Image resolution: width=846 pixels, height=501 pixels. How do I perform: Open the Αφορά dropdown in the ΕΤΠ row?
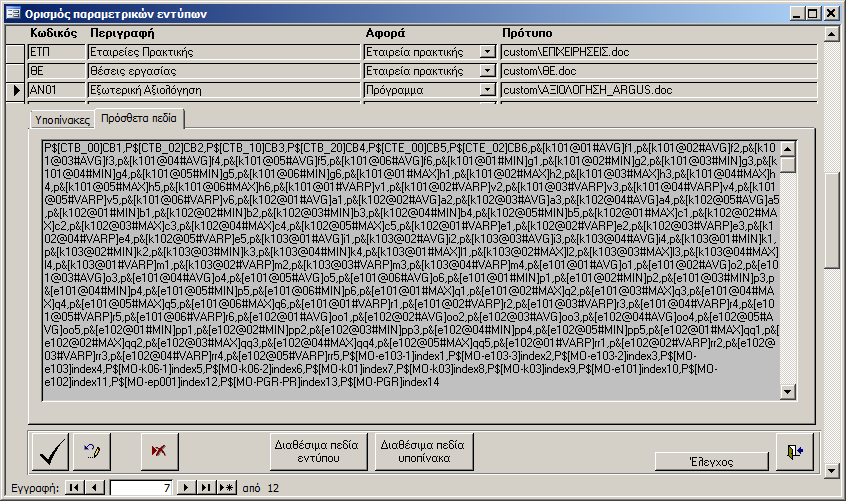pyautogui.click(x=487, y=51)
